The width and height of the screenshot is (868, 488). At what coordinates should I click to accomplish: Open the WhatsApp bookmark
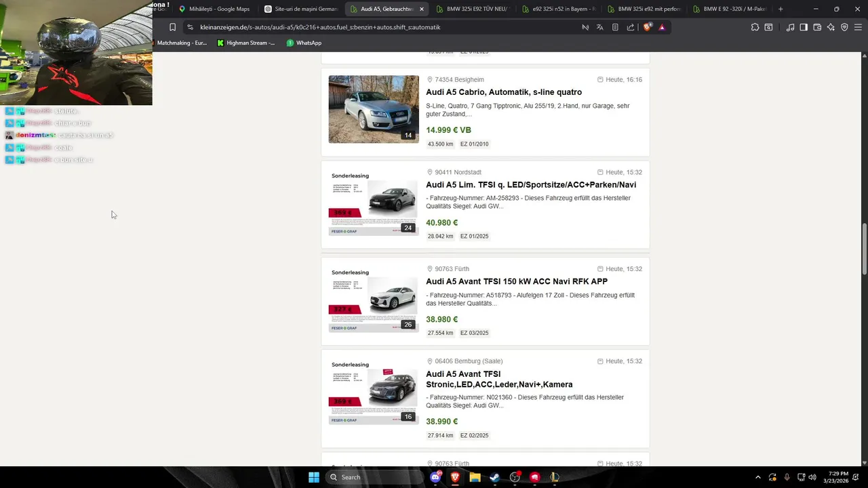[304, 43]
